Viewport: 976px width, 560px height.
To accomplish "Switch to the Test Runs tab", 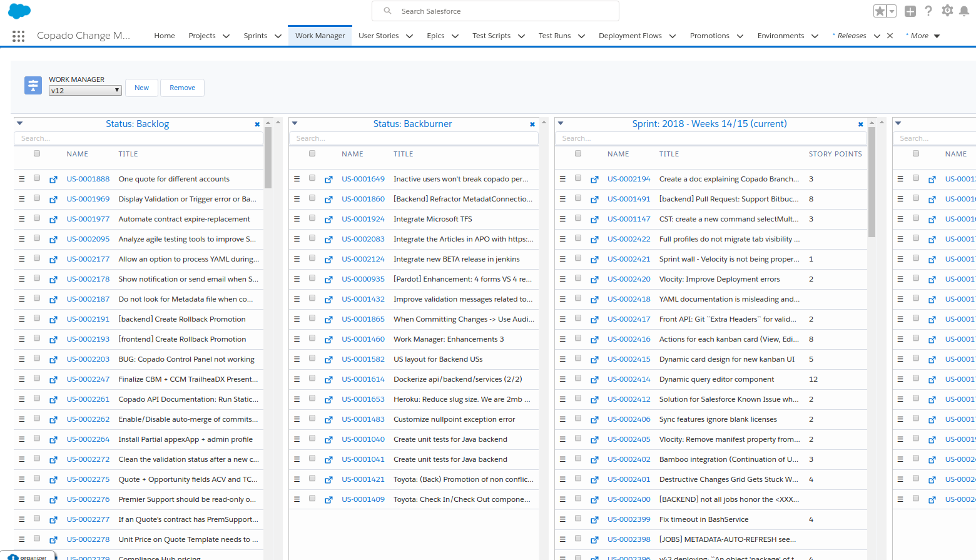I will pyautogui.click(x=554, y=36).
